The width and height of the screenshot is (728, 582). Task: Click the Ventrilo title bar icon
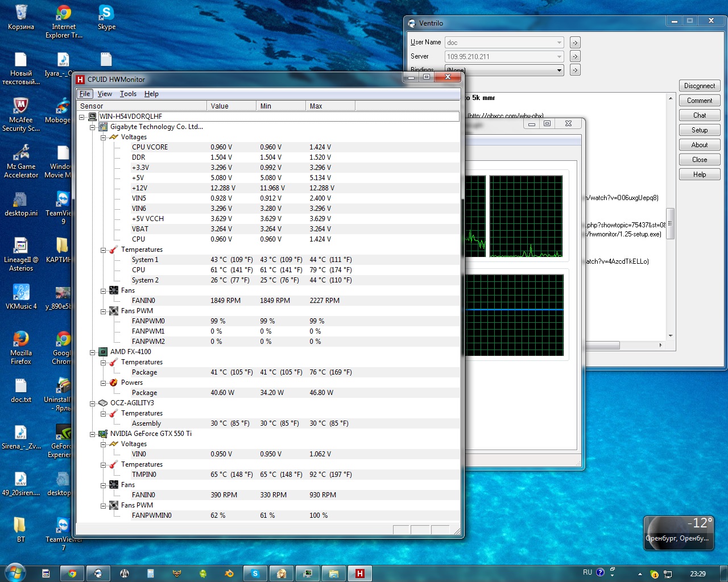[412, 23]
